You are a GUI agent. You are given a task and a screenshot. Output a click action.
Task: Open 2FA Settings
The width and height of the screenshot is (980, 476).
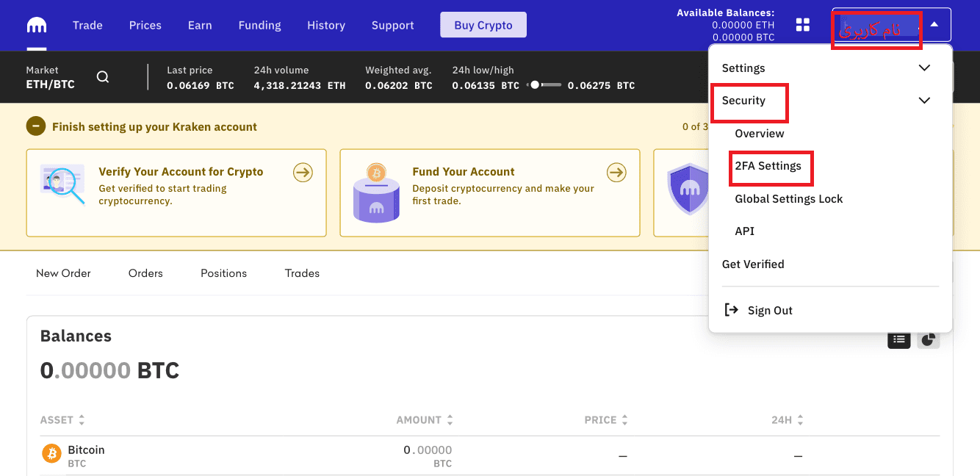(x=768, y=166)
